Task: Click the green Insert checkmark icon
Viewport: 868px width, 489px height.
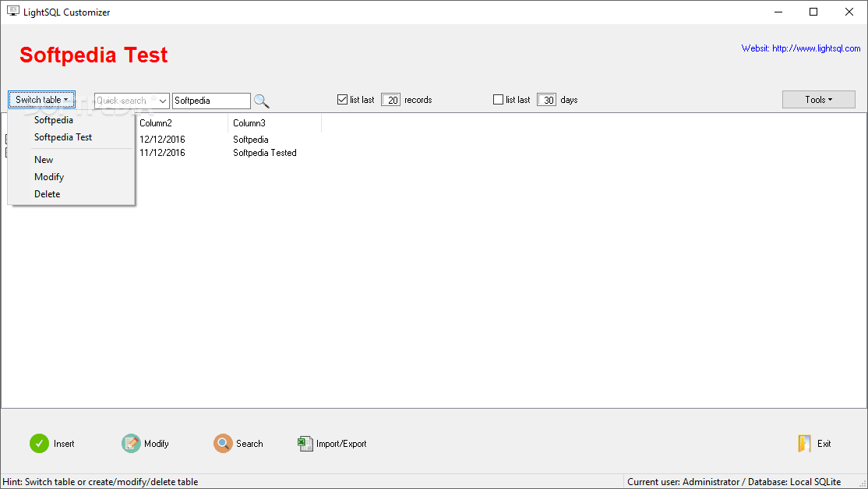Action: (x=39, y=444)
